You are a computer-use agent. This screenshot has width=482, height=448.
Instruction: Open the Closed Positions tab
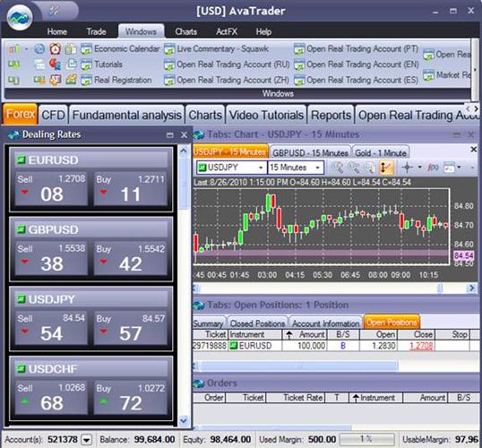click(x=257, y=323)
